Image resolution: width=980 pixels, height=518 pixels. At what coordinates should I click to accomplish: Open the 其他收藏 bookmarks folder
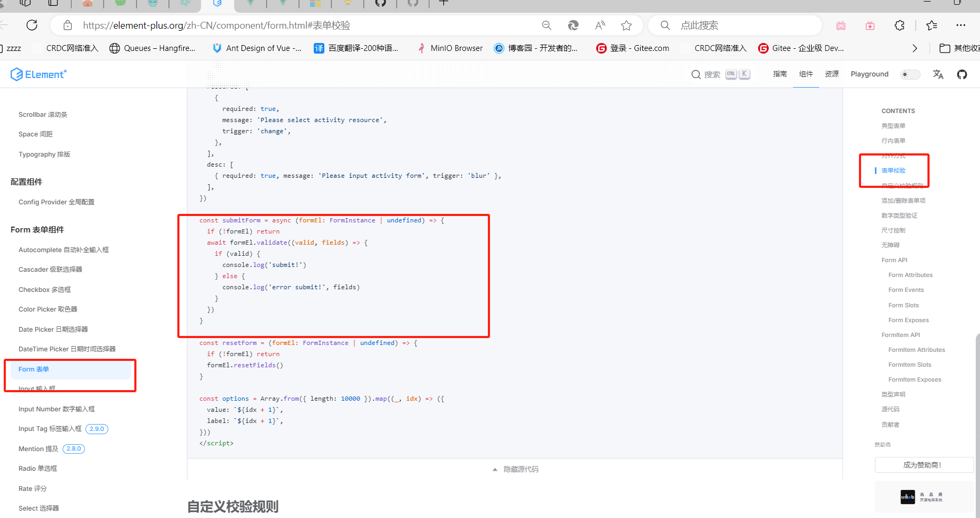coord(959,48)
